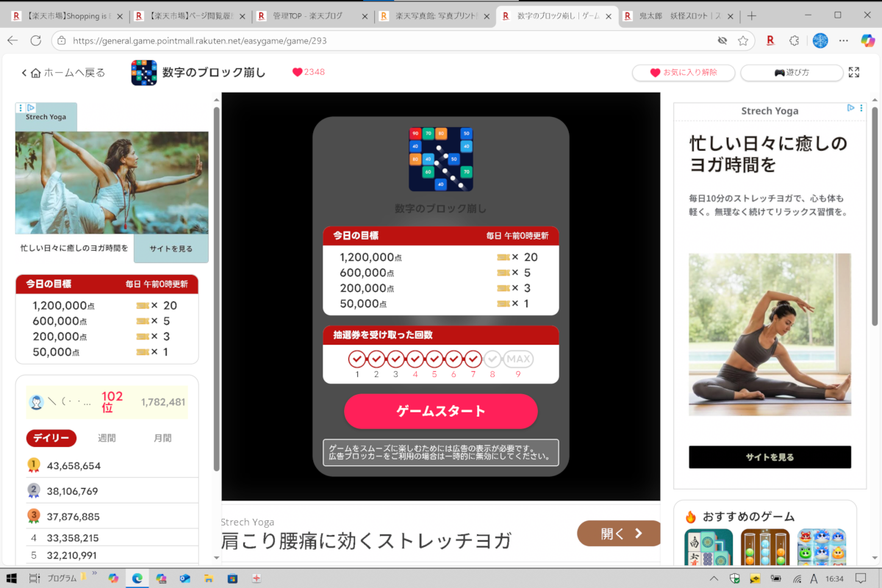This screenshot has width=882, height=588.
Task: Switch ranking to 月間
Action: click(x=162, y=438)
